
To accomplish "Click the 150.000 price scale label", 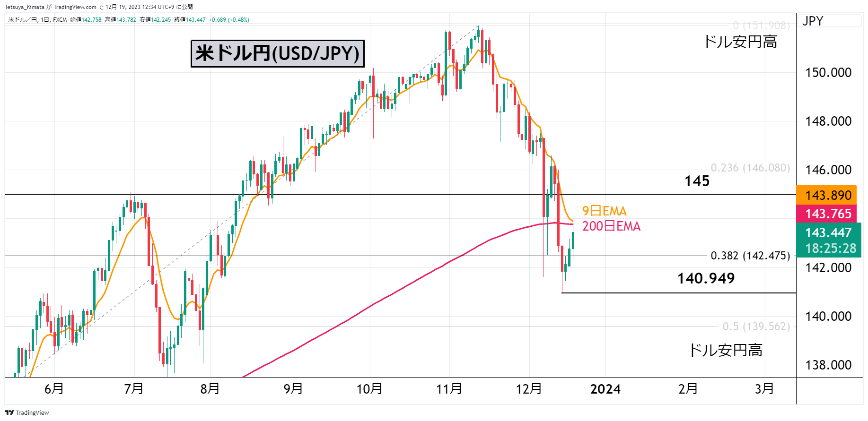I will [828, 72].
